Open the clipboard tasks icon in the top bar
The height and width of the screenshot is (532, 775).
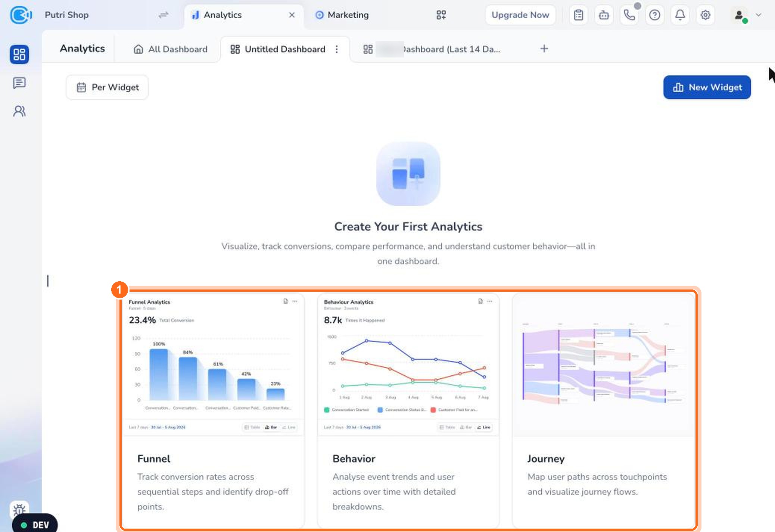(579, 15)
